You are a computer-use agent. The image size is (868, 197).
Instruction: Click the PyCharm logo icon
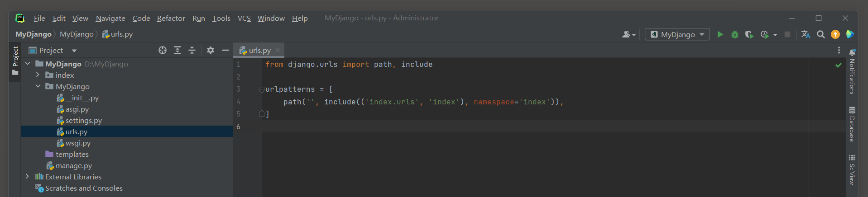pyautogui.click(x=20, y=18)
